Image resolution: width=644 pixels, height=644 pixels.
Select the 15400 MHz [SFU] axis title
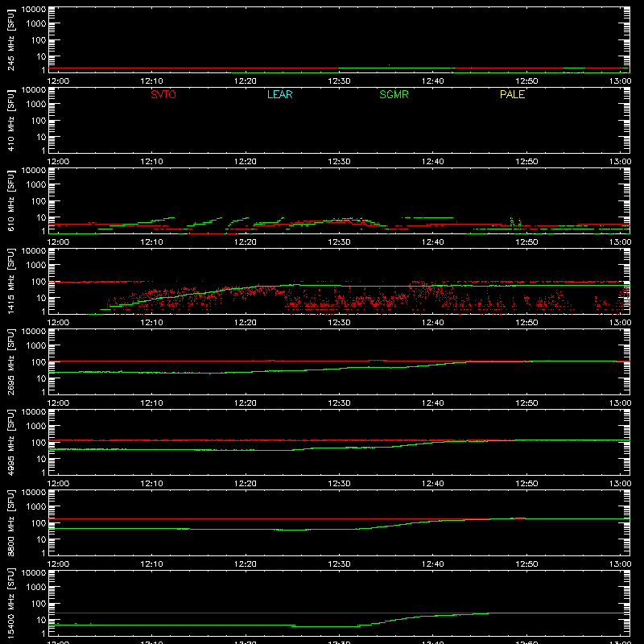point(11,603)
